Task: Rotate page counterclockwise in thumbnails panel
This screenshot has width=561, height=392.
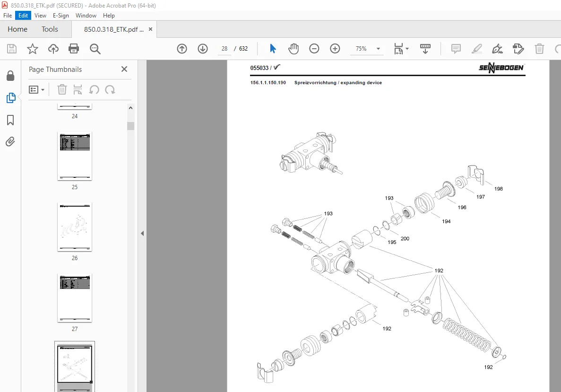Action: 94,89
